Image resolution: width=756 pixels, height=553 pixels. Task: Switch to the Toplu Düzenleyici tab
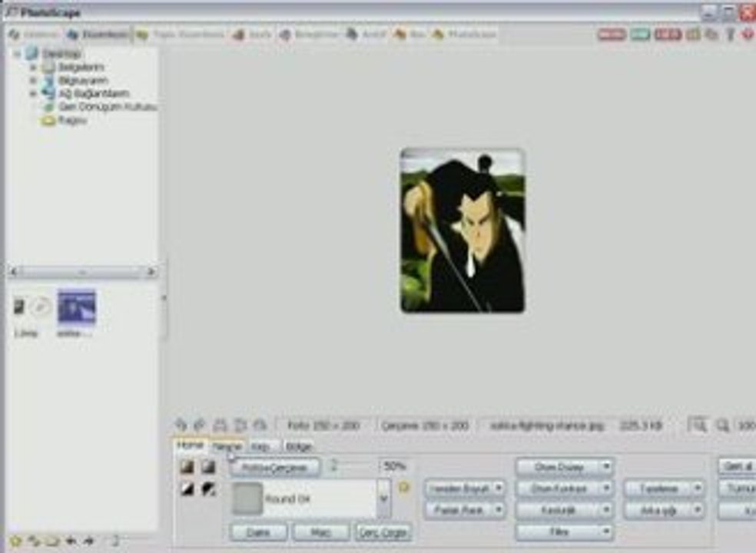(181, 35)
